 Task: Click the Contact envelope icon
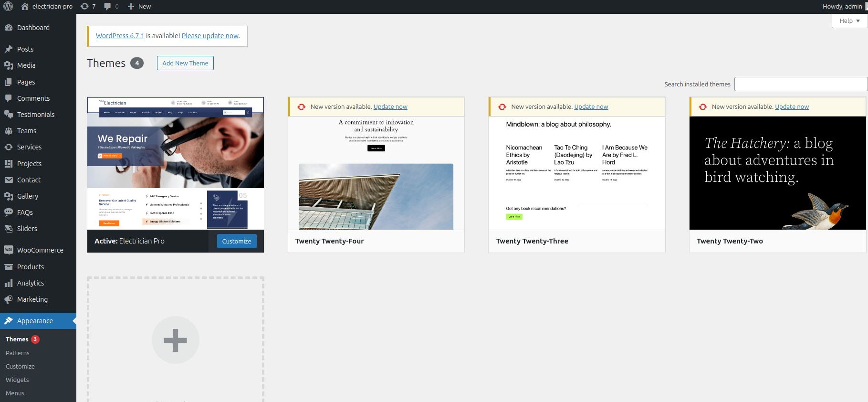(x=9, y=180)
